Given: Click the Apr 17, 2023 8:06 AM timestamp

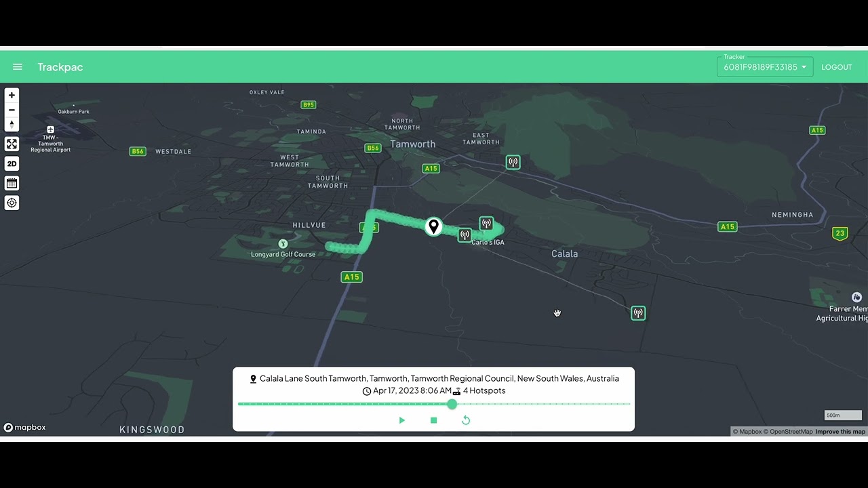Looking at the screenshot, I should [x=412, y=391].
